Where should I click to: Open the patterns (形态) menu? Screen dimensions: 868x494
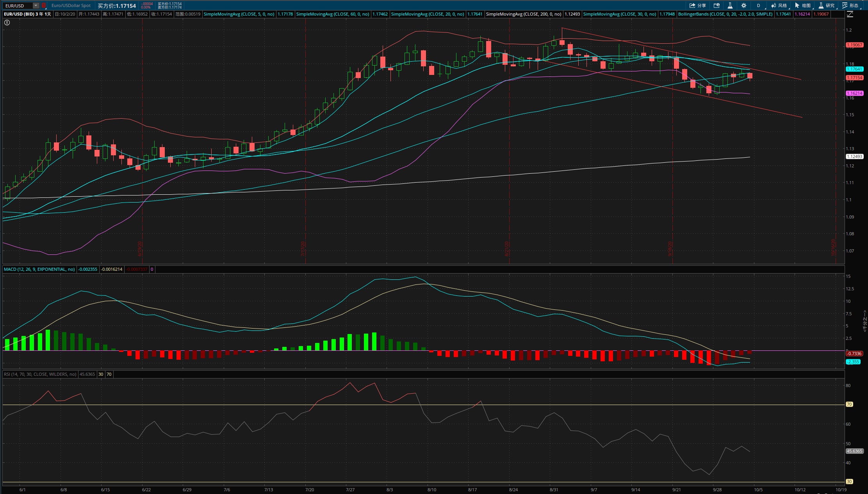pos(850,5)
